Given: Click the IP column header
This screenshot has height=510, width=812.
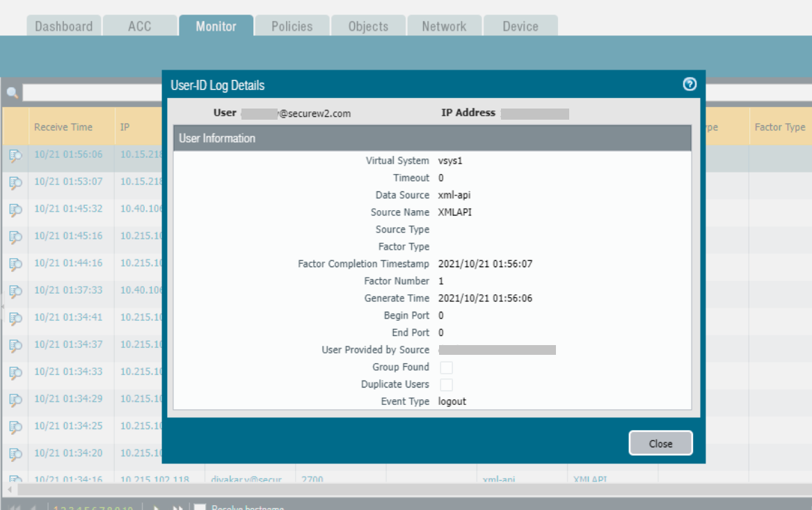Looking at the screenshot, I should pos(125,127).
